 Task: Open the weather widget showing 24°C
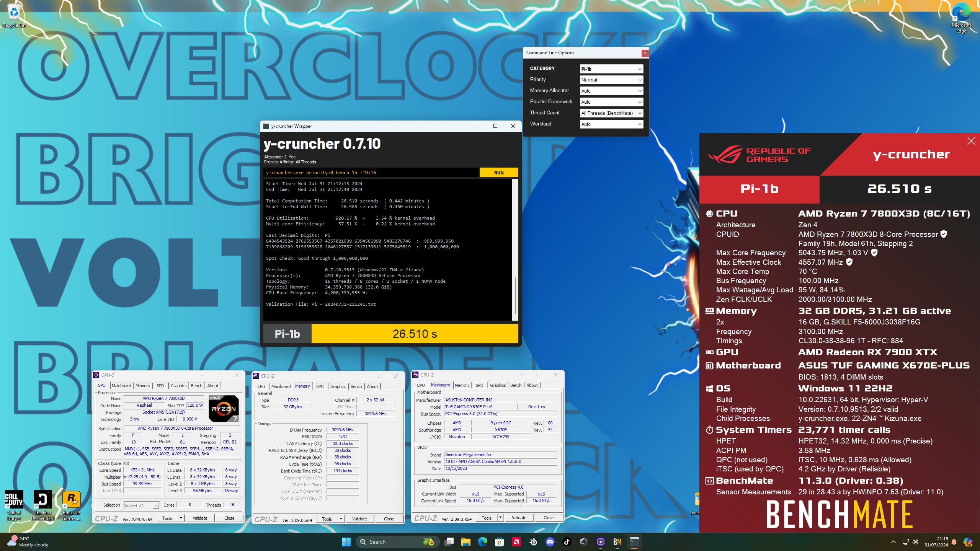click(x=28, y=542)
